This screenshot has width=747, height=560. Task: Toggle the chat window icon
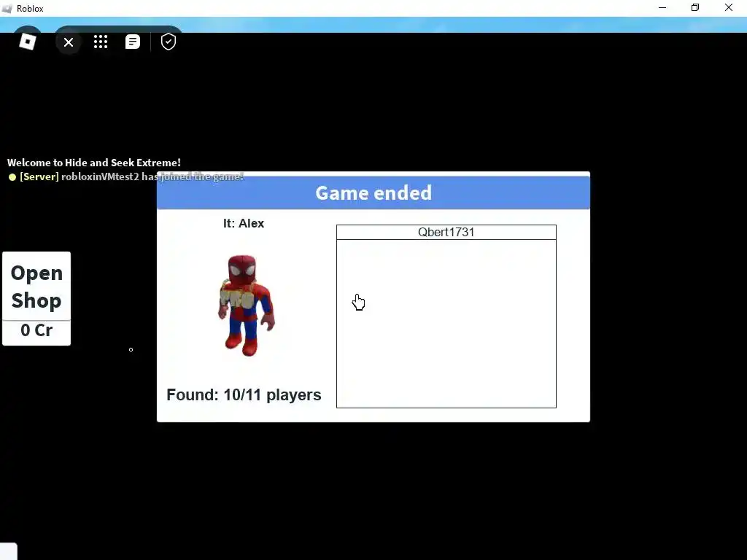(x=133, y=42)
